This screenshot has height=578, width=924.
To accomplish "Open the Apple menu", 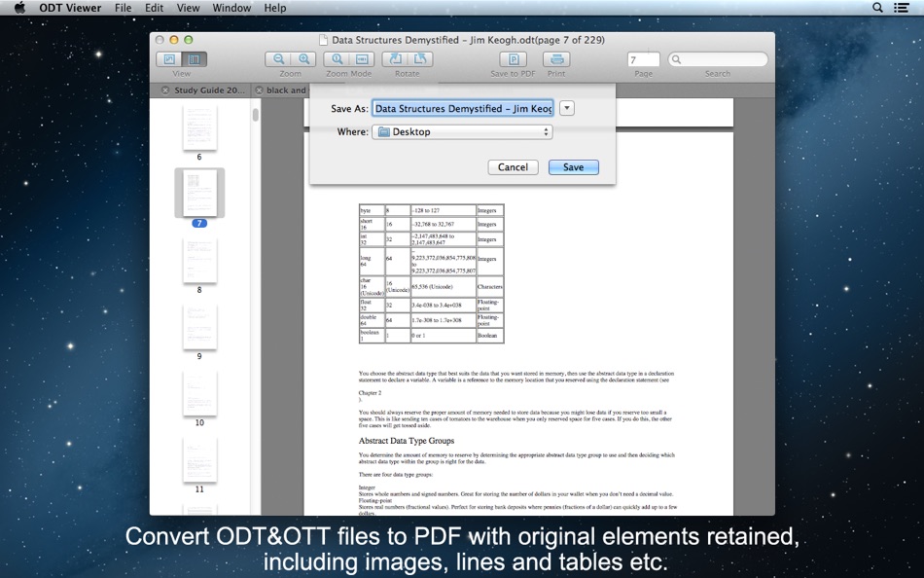I will [x=19, y=8].
